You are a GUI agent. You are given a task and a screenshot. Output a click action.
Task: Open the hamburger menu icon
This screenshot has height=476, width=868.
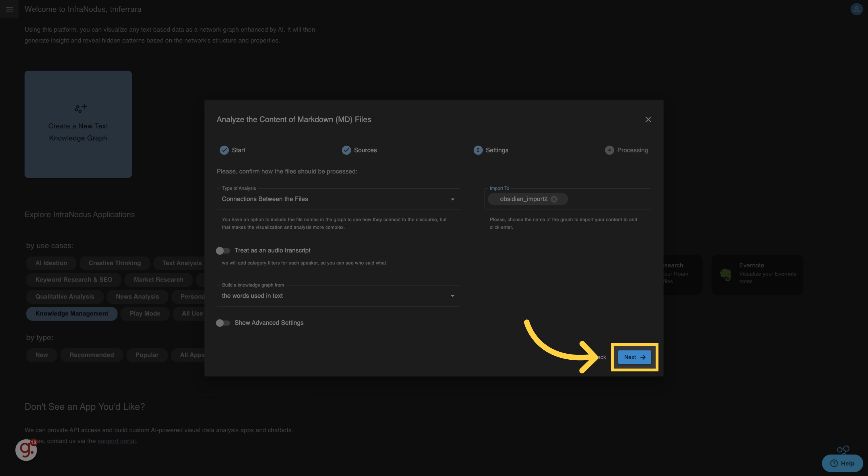click(9, 9)
